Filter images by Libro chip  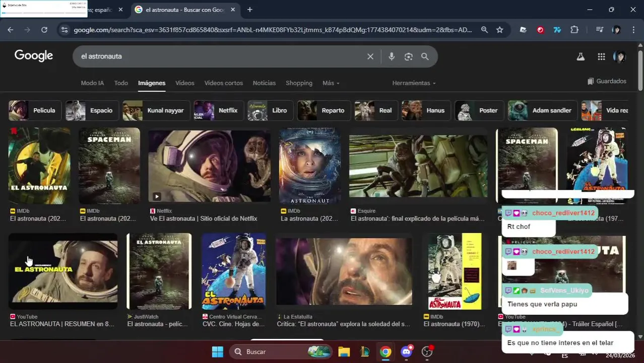270,110
